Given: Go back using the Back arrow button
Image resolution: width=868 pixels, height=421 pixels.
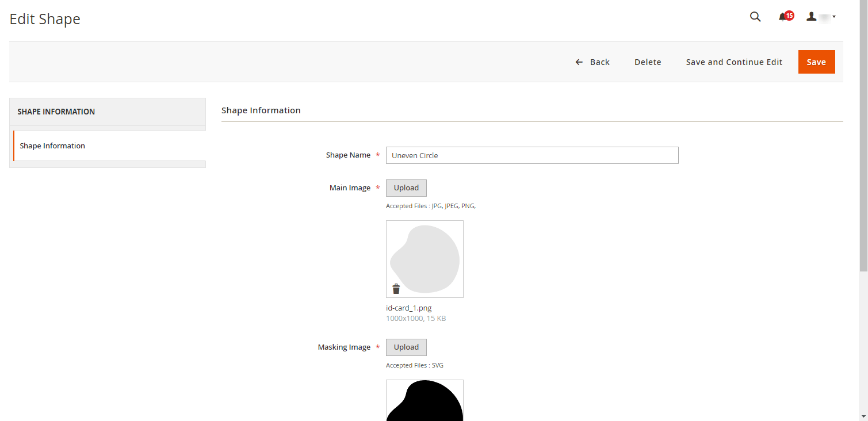Looking at the screenshot, I should 592,62.
